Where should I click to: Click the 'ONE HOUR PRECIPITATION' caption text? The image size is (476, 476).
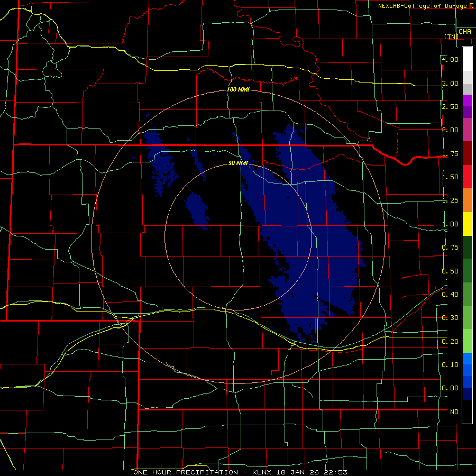[186, 472]
